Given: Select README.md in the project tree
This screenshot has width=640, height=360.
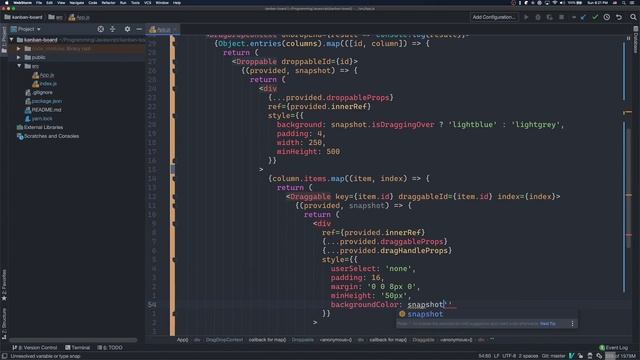Looking at the screenshot, I should point(43,110).
